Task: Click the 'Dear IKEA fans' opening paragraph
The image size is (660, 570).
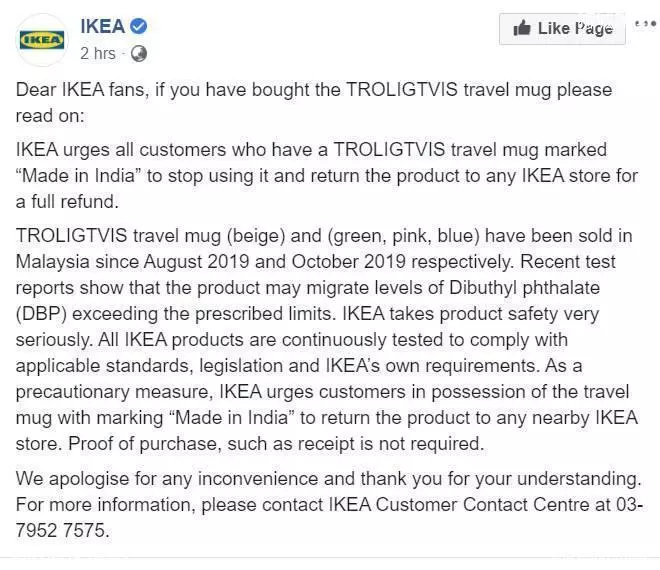Action: click(314, 103)
